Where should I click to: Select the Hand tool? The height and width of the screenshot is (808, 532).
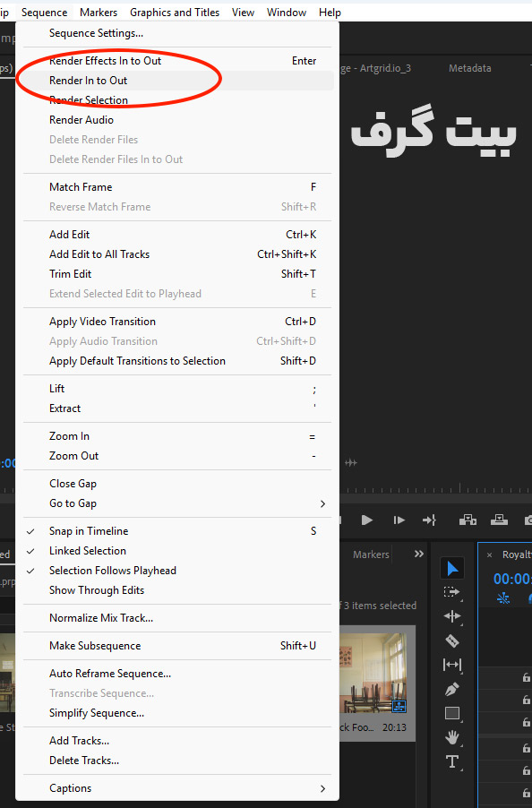pos(452,737)
